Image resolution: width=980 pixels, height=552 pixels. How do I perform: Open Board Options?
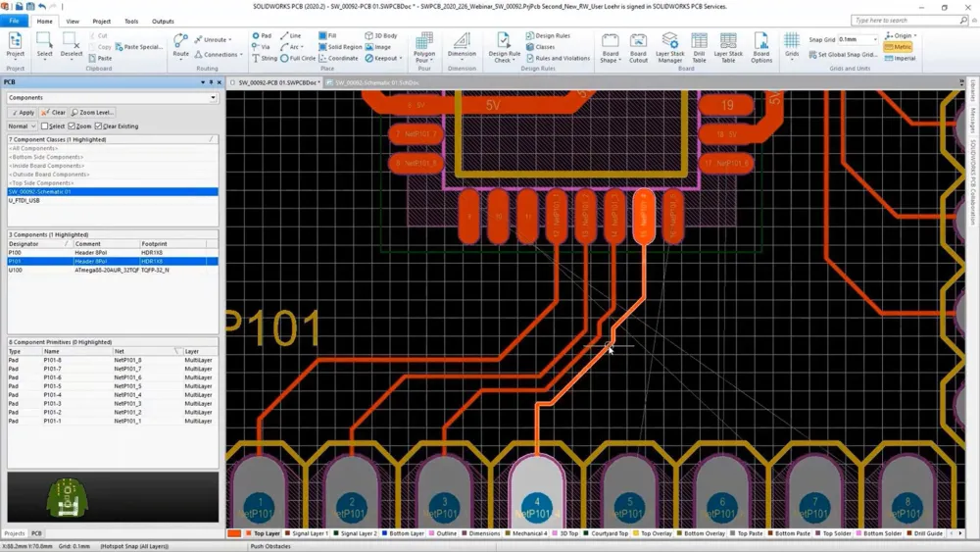tap(761, 48)
